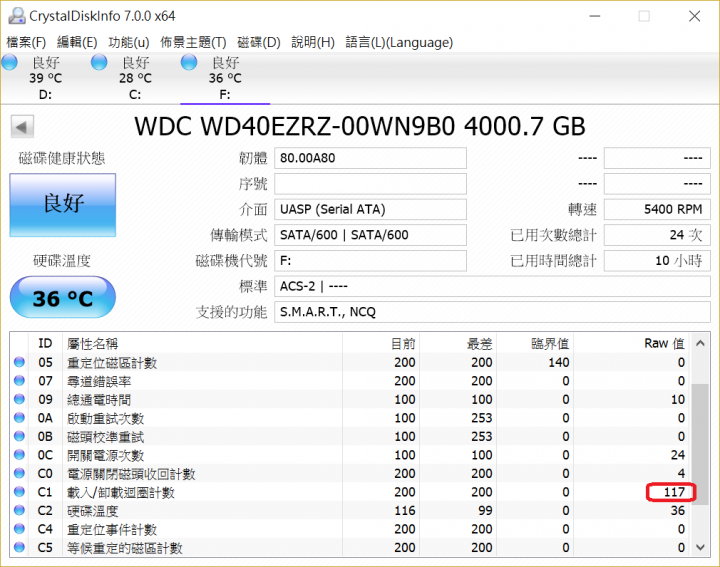Select the 重定位事件計數 attribute row
The image size is (720, 567).
tap(351, 529)
